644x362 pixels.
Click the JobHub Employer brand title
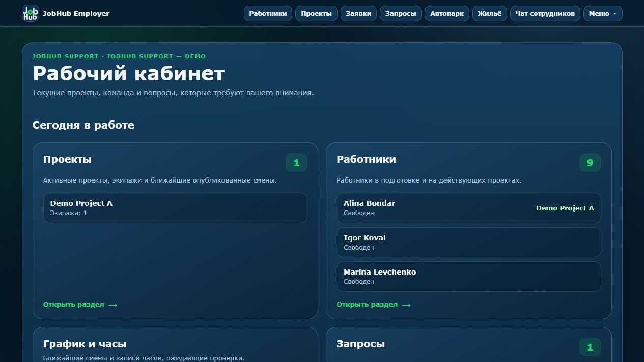(x=76, y=14)
